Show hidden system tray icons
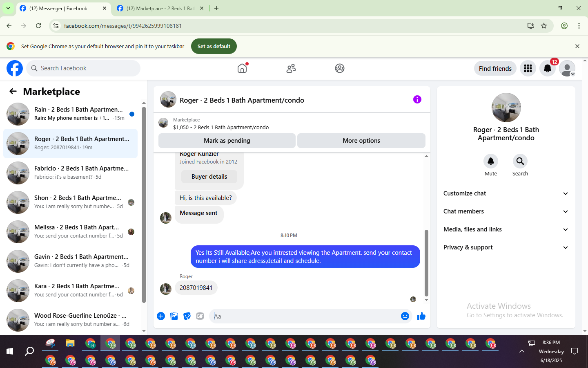 [x=522, y=351]
